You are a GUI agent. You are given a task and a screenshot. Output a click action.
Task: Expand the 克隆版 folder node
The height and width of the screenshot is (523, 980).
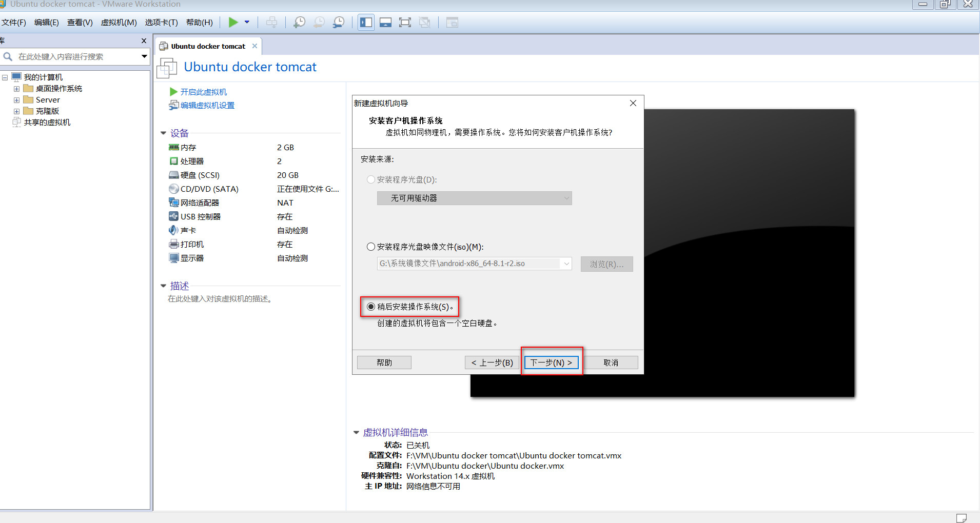click(x=16, y=111)
